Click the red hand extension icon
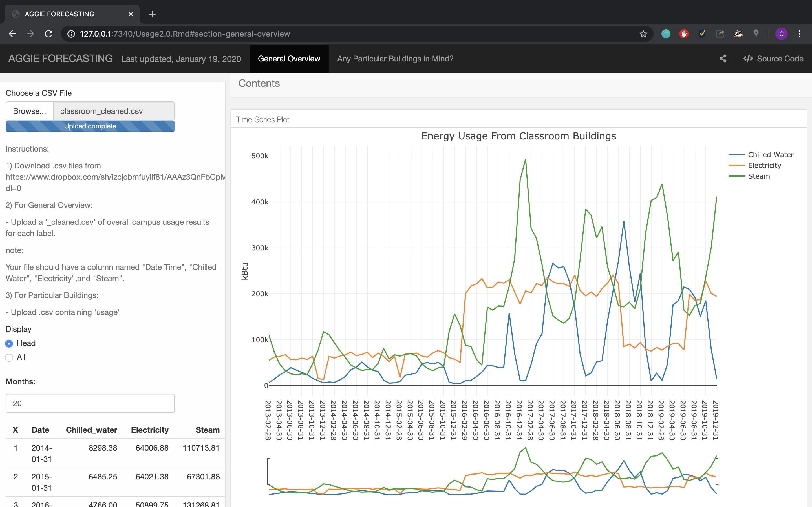Screen dimensions: 812x507 point(684,34)
